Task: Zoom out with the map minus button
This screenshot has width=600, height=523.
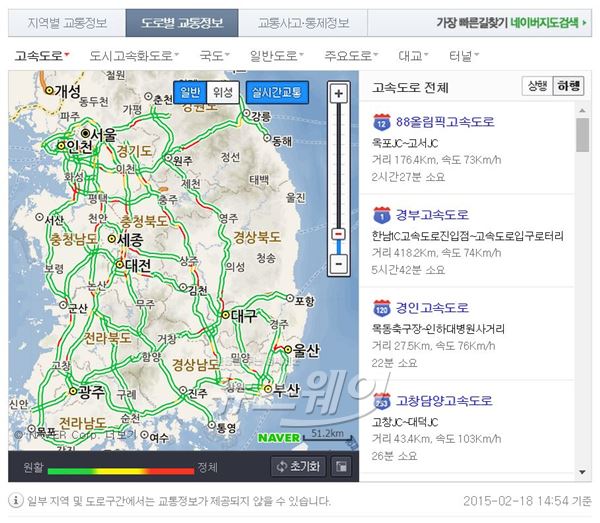Action: (339, 264)
